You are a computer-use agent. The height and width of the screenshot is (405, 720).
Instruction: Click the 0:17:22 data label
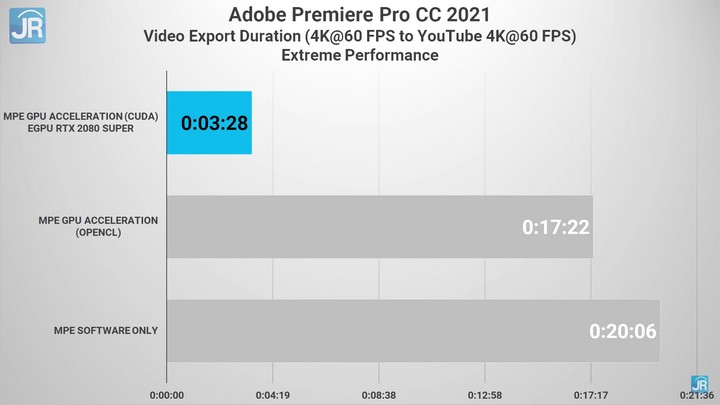(556, 228)
